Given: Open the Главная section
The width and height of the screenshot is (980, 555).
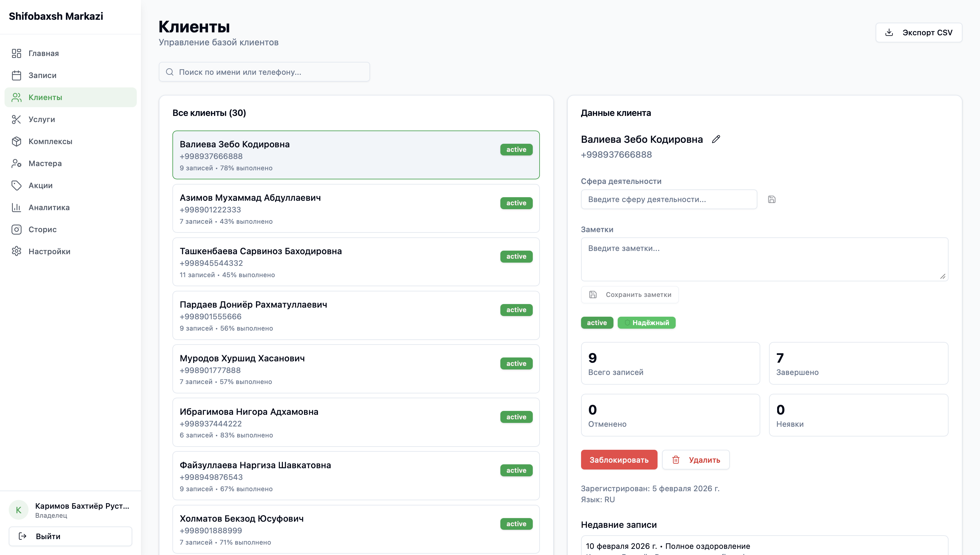Looking at the screenshot, I should [x=43, y=53].
